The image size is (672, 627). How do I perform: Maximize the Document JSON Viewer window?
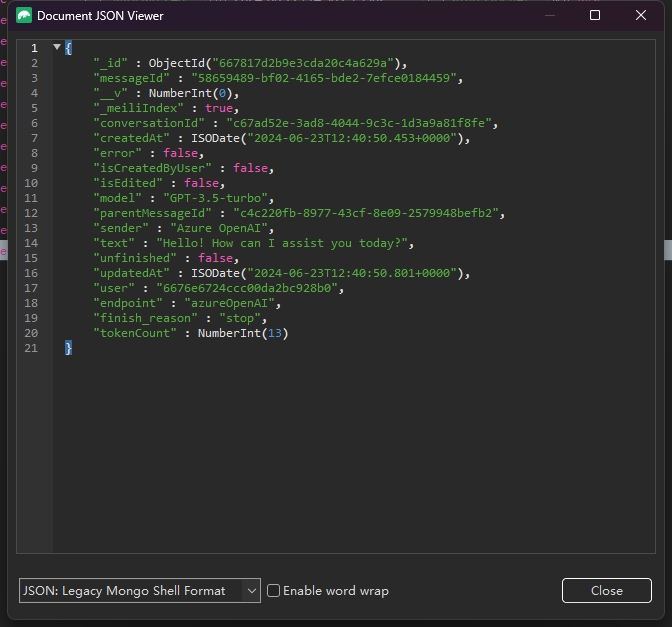click(x=595, y=16)
